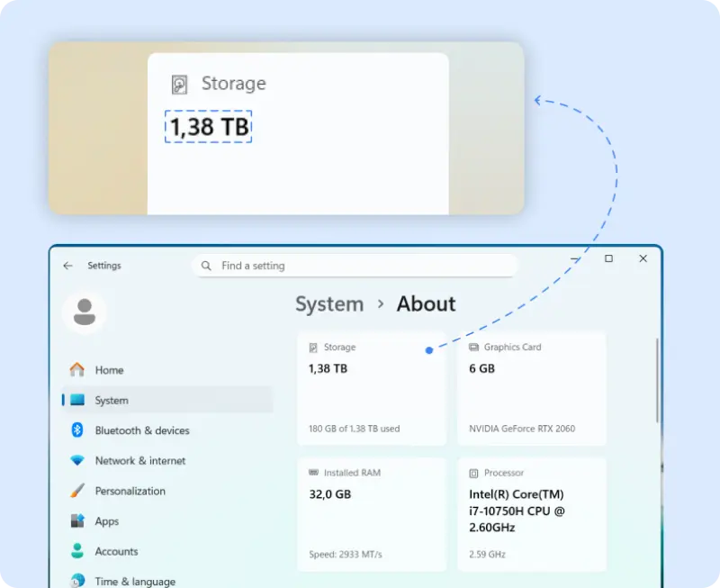
Task: Click '180 GB of 1.38 TB used'
Action: click(354, 429)
